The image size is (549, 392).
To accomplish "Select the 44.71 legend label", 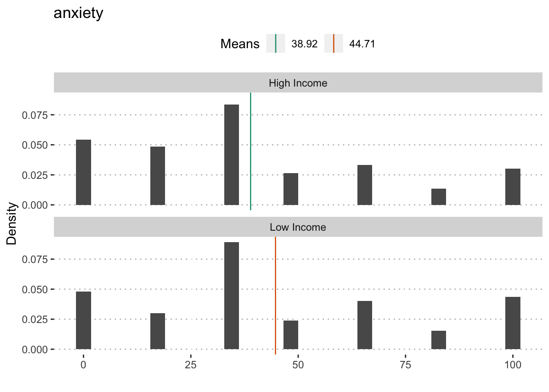I will pos(362,44).
